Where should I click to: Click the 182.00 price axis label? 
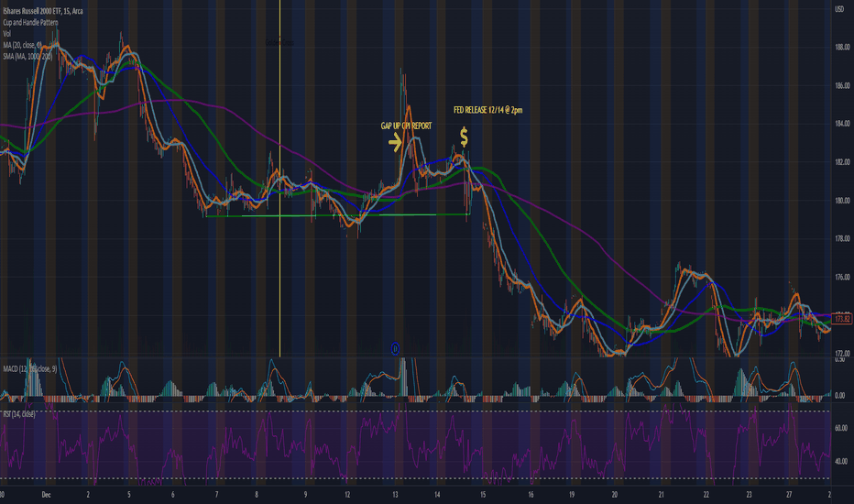click(843, 162)
